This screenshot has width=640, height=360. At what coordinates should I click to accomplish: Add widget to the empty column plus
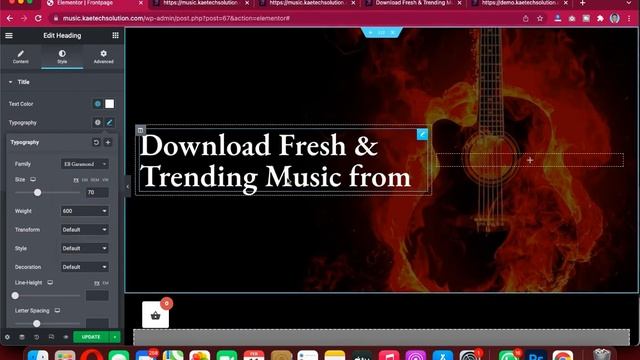tap(530, 160)
